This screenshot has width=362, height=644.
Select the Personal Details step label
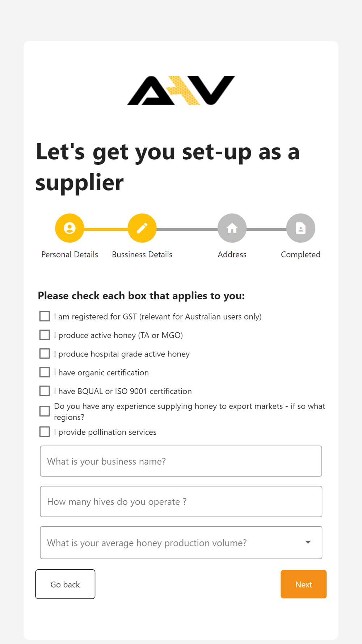pyautogui.click(x=70, y=255)
